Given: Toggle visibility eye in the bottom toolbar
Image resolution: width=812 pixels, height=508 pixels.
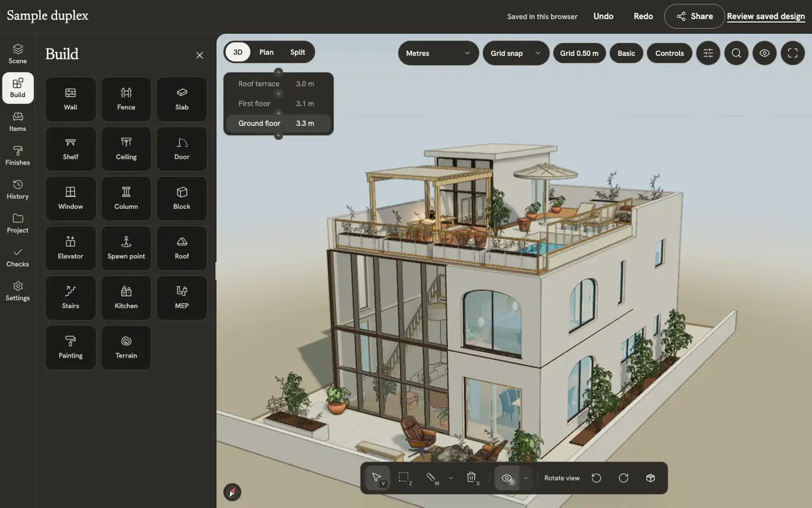Looking at the screenshot, I should [x=507, y=478].
